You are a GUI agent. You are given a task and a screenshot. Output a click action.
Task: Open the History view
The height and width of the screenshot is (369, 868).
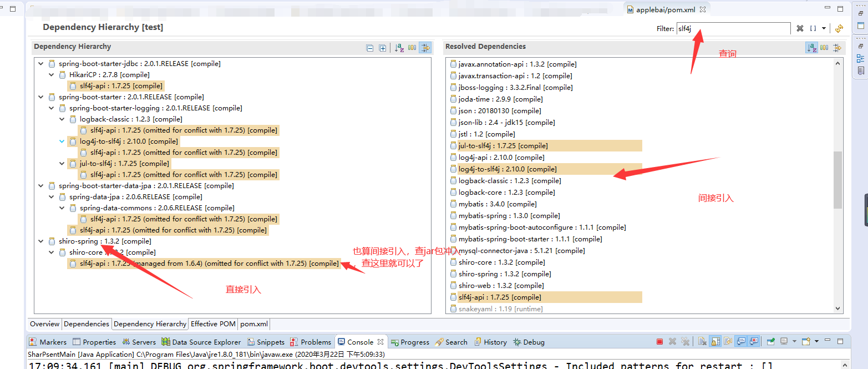[490, 342]
